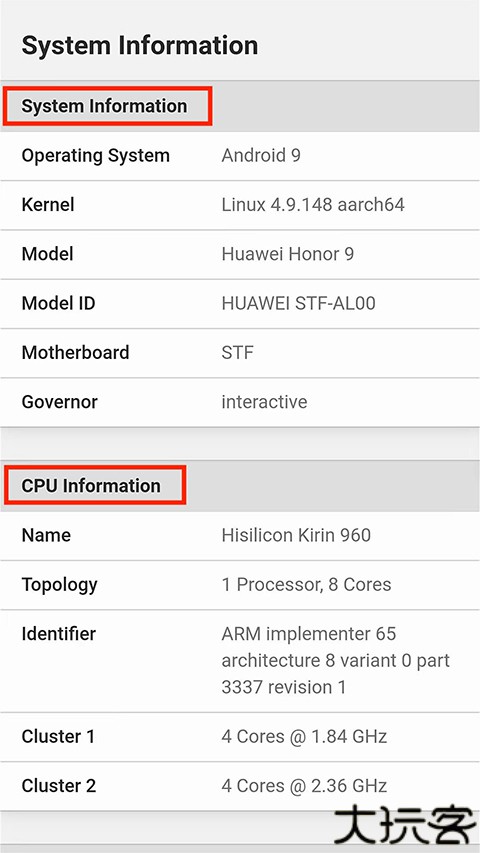Screen dimensions: 480x853
Task: Click the watermark logo in the corner
Action: click(x=405, y=826)
